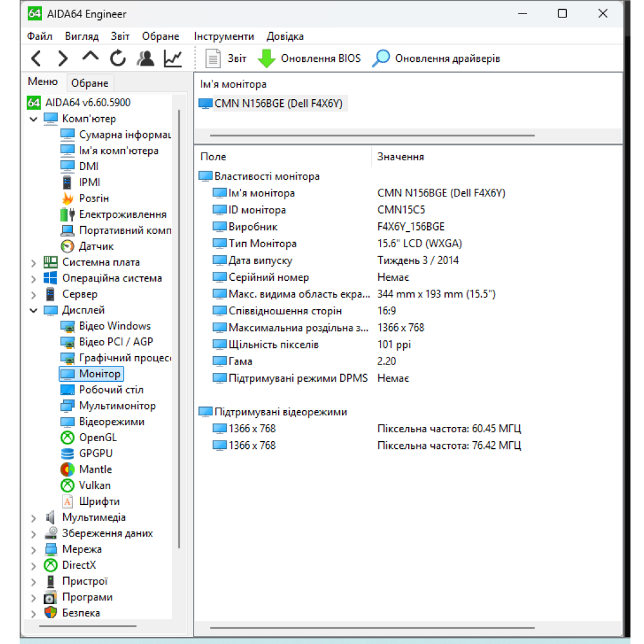Select Mantle tree item

coord(86,469)
